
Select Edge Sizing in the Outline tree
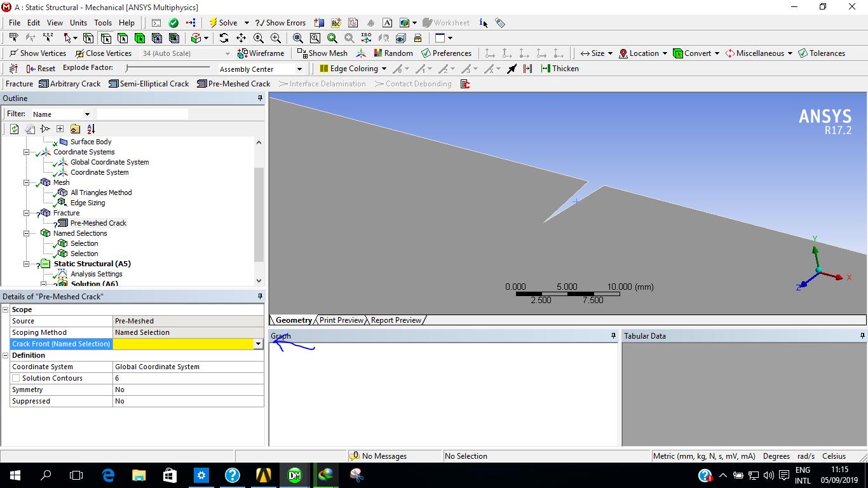[x=88, y=203]
